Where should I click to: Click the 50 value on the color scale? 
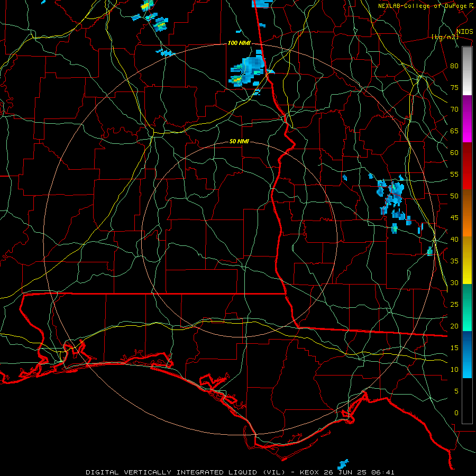click(454, 196)
